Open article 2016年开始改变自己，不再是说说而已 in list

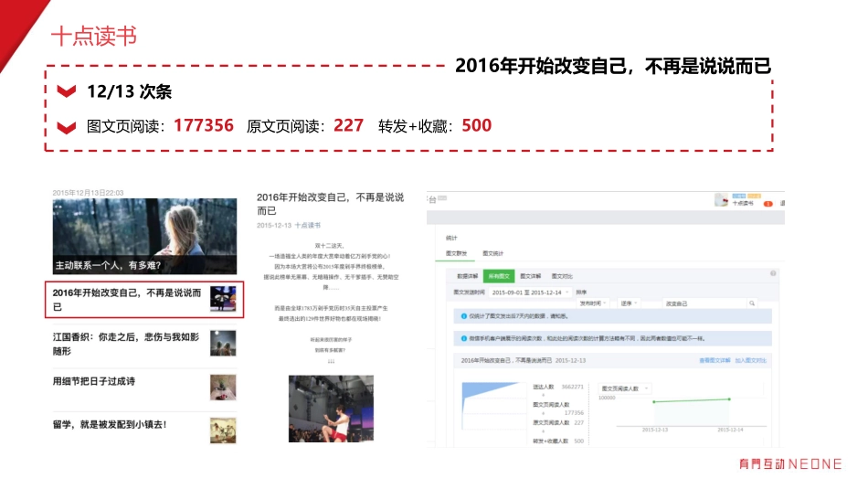coord(144,300)
